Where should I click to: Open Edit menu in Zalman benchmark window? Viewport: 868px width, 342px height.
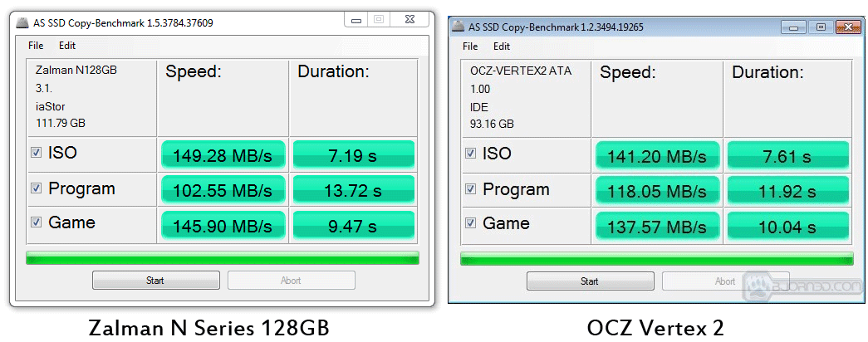pos(67,46)
